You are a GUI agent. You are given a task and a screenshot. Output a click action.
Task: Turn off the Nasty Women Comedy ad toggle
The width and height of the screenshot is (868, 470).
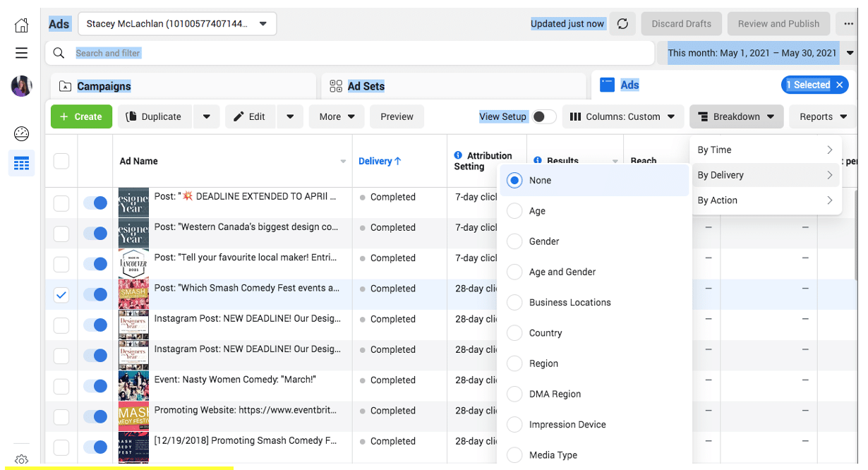coord(95,386)
